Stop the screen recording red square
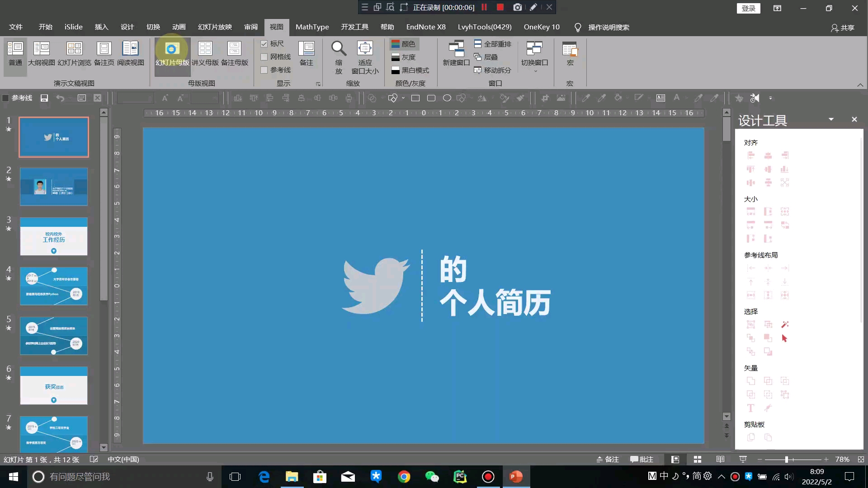868x488 pixels. (500, 7)
